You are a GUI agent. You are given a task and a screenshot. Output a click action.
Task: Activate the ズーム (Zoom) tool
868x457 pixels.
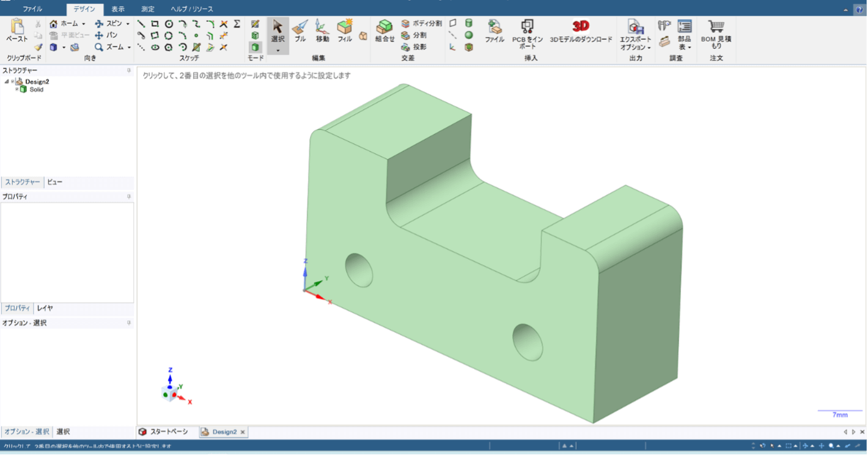(x=108, y=47)
